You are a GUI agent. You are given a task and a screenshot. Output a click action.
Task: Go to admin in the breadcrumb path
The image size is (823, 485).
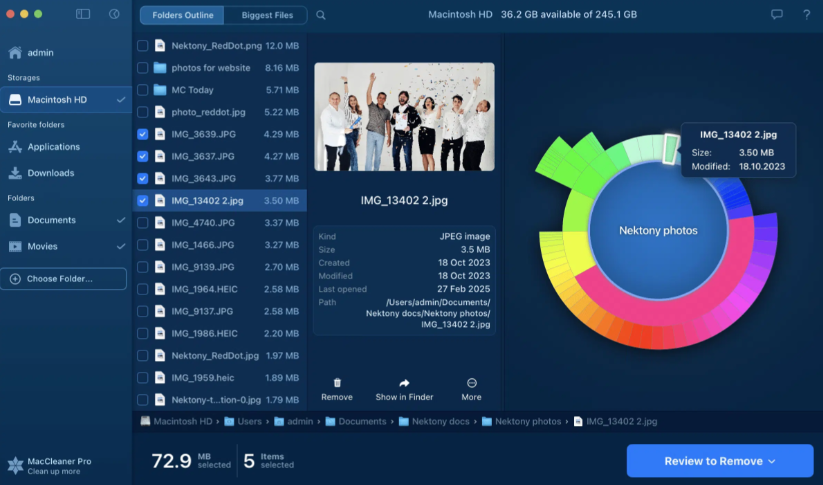pos(300,421)
